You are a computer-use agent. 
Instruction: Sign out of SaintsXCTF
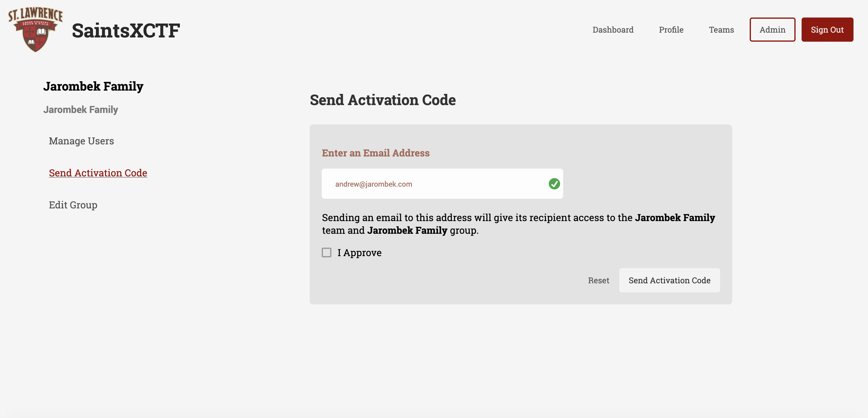(x=827, y=30)
